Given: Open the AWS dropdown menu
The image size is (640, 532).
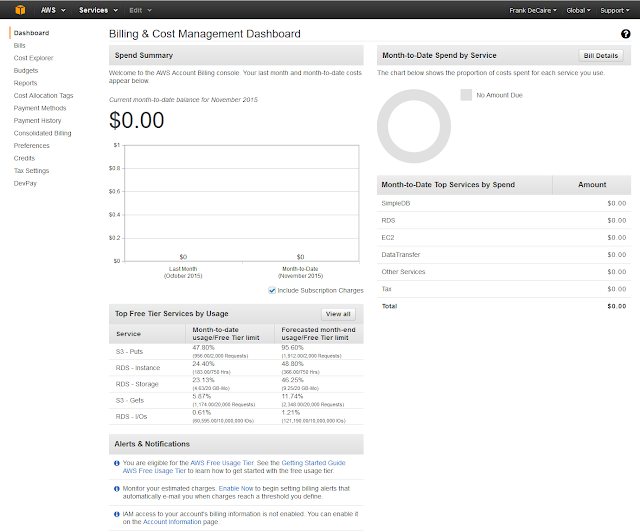Looking at the screenshot, I should point(53,10).
